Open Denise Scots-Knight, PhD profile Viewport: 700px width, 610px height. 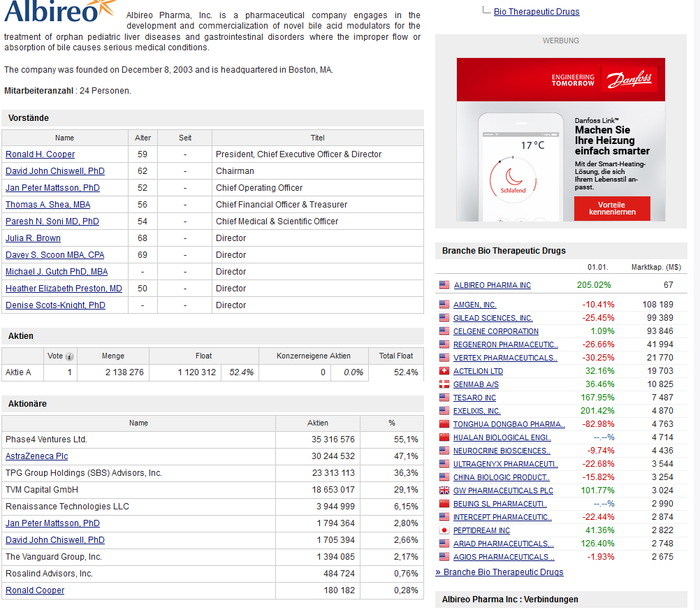(55, 305)
